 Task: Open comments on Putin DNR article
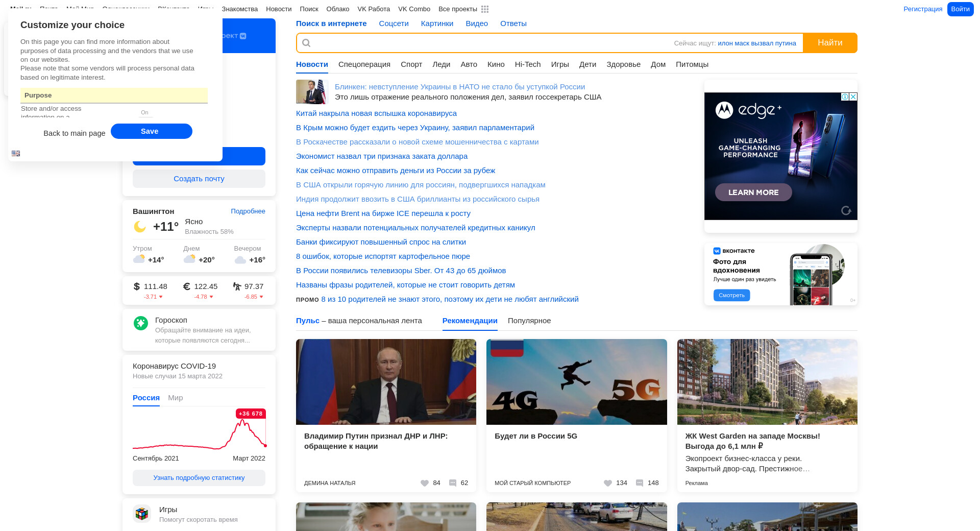pos(453,483)
